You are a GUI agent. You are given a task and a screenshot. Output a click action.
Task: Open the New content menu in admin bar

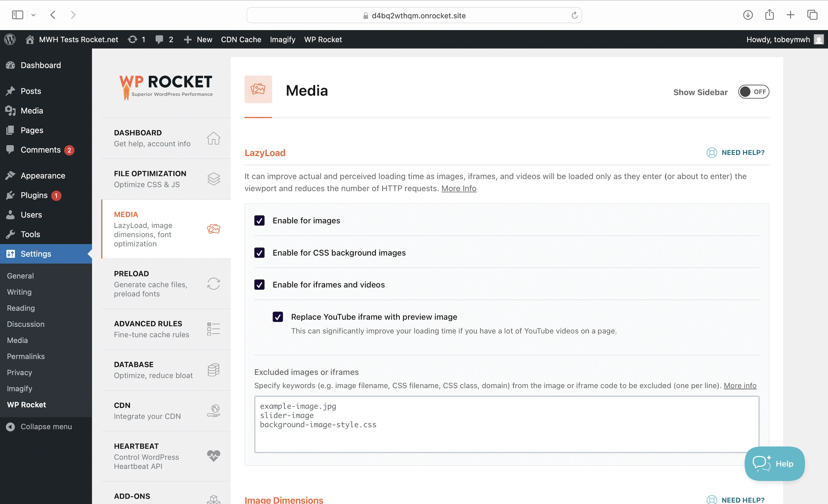pyautogui.click(x=198, y=39)
